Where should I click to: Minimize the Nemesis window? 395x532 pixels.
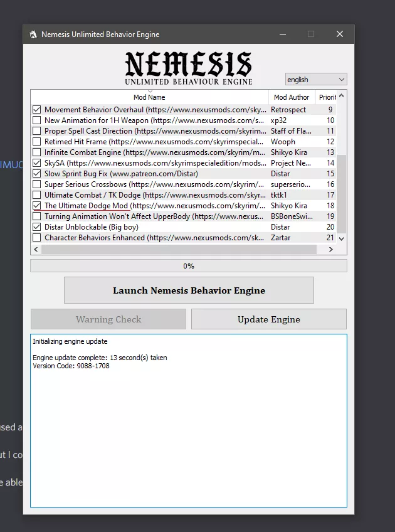coord(282,35)
